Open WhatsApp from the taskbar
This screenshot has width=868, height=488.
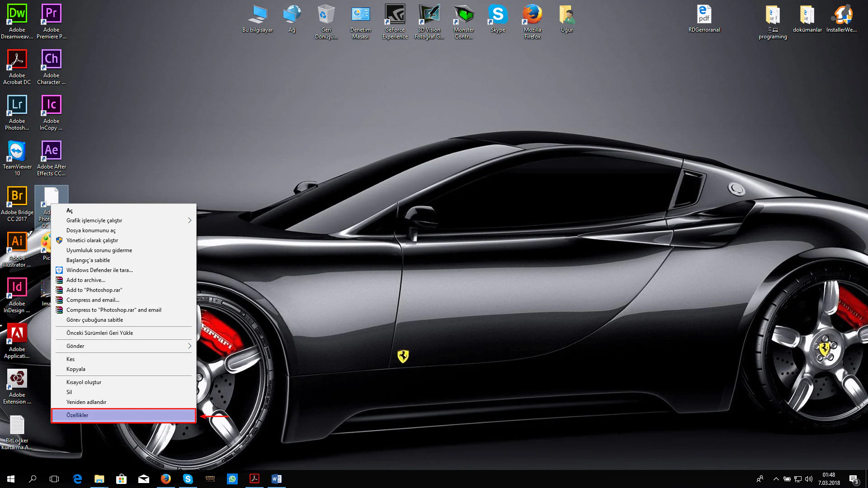pos(232,479)
